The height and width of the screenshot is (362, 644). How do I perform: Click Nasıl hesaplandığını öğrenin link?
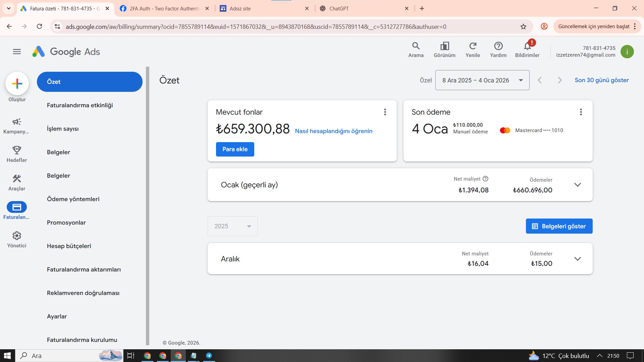coord(333,131)
